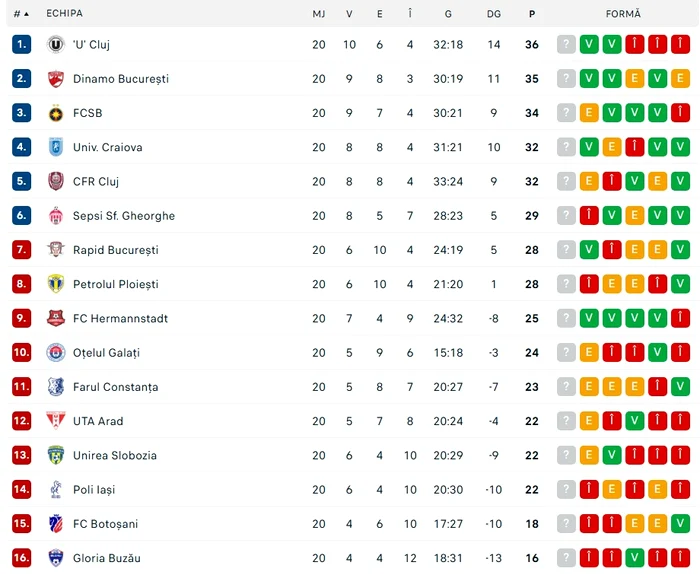Click the Petrolul Ploiești yellow crest
Image resolution: width=700 pixels, height=574 pixels.
[56, 284]
